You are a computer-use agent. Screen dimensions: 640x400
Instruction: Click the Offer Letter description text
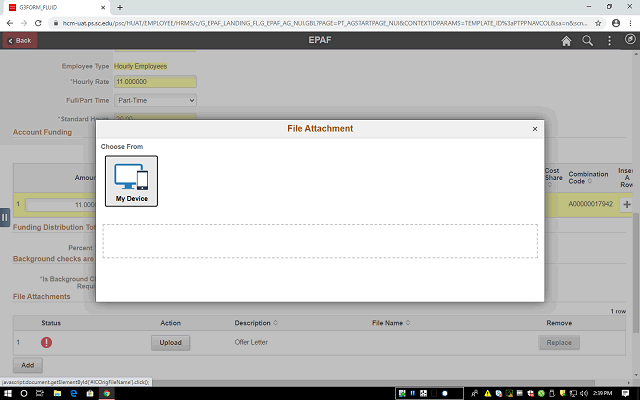tap(251, 342)
